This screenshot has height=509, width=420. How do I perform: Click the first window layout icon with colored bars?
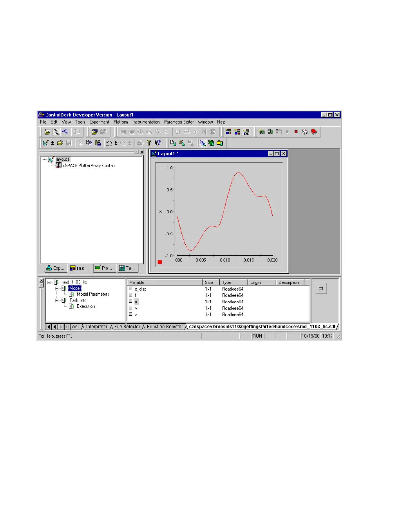[228, 132]
